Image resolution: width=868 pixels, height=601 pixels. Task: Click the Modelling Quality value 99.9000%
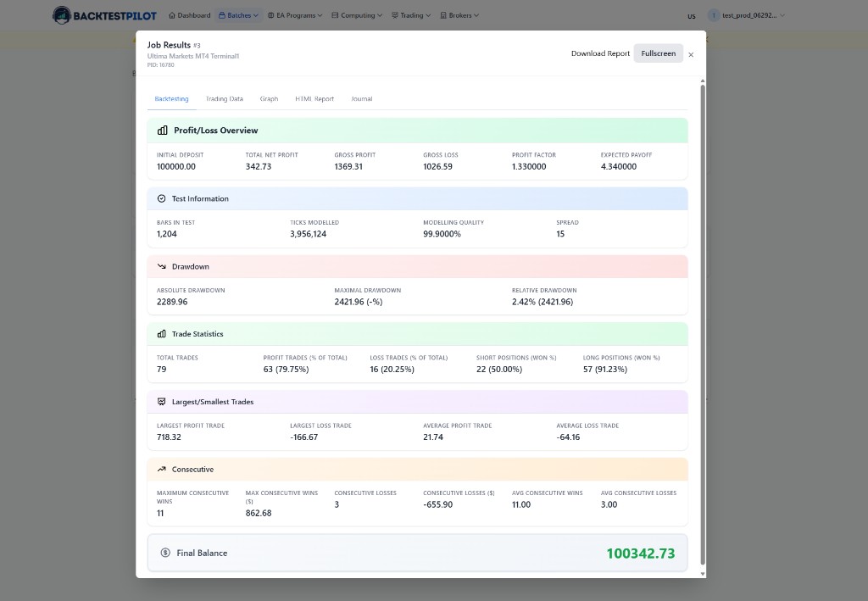442,234
